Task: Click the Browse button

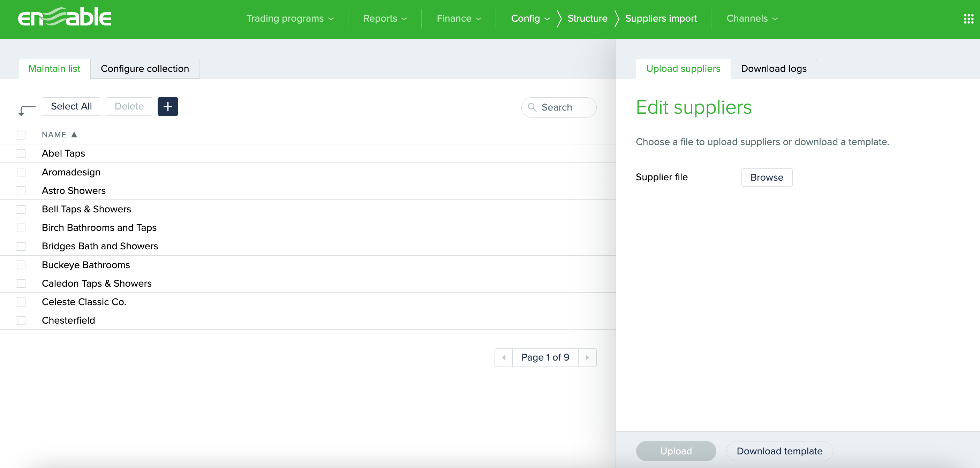Action: pos(767,177)
